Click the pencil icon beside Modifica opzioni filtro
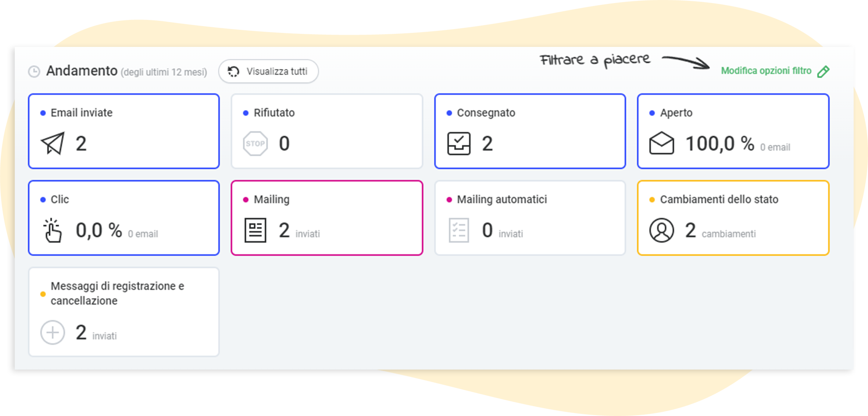The height and width of the screenshot is (416, 868). click(x=823, y=72)
